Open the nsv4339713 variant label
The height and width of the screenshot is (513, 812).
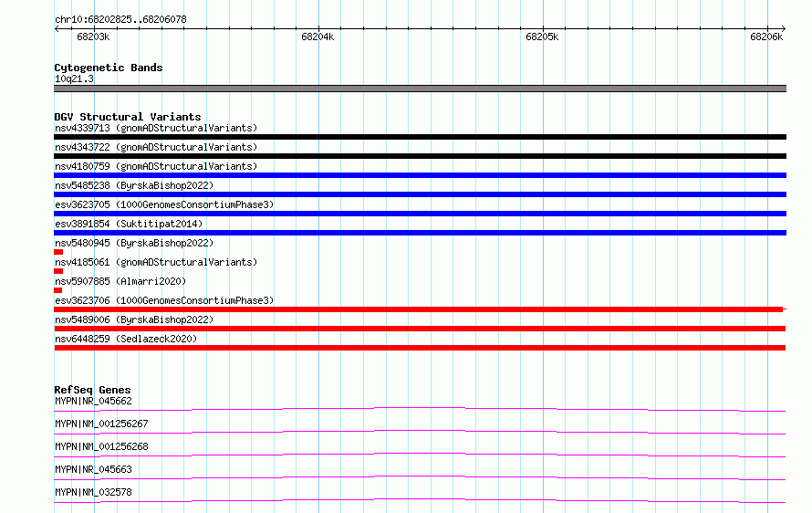156,128
